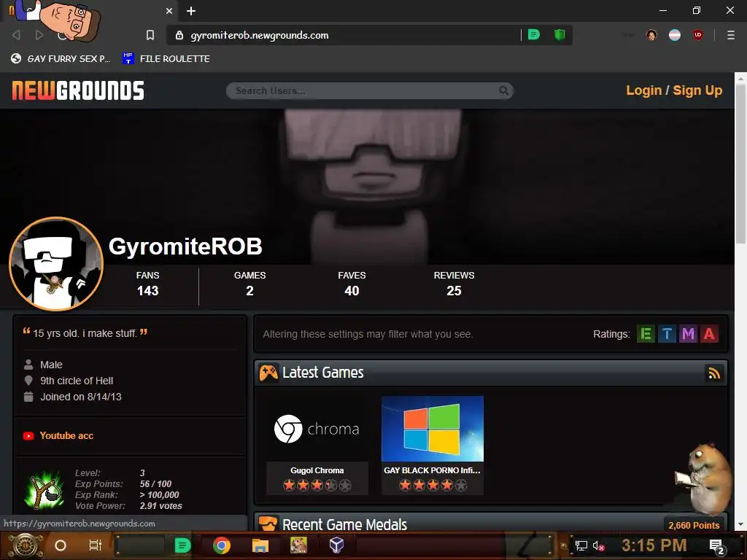
Task: Open the GAMES 2 tab
Action: [249, 284]
